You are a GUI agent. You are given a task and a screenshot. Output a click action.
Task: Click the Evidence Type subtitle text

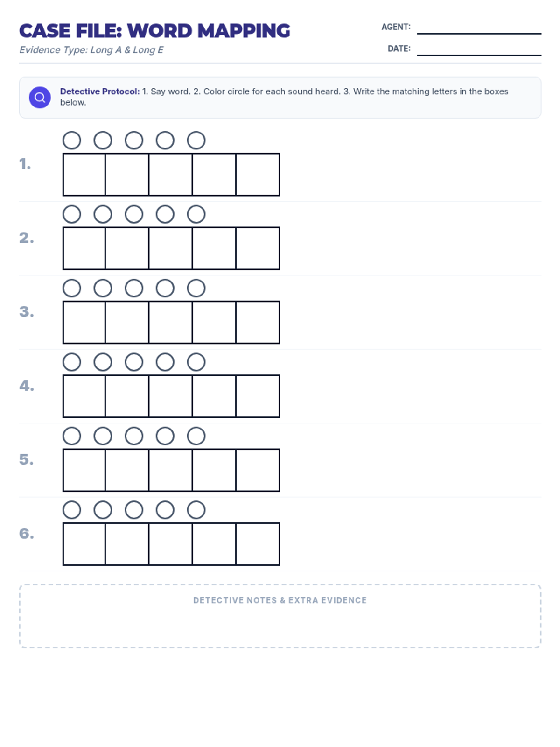(91, 50)
